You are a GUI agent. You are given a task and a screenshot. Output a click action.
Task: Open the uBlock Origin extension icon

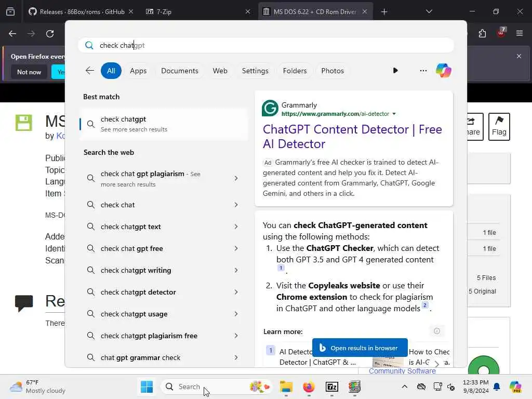point(501,33)
